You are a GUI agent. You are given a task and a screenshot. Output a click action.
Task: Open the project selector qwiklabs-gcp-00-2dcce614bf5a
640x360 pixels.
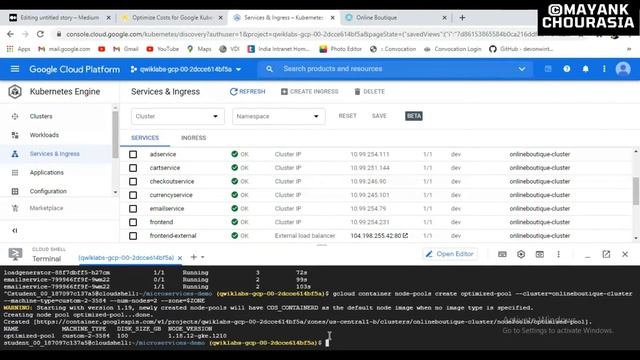click(x=186, y=69)
